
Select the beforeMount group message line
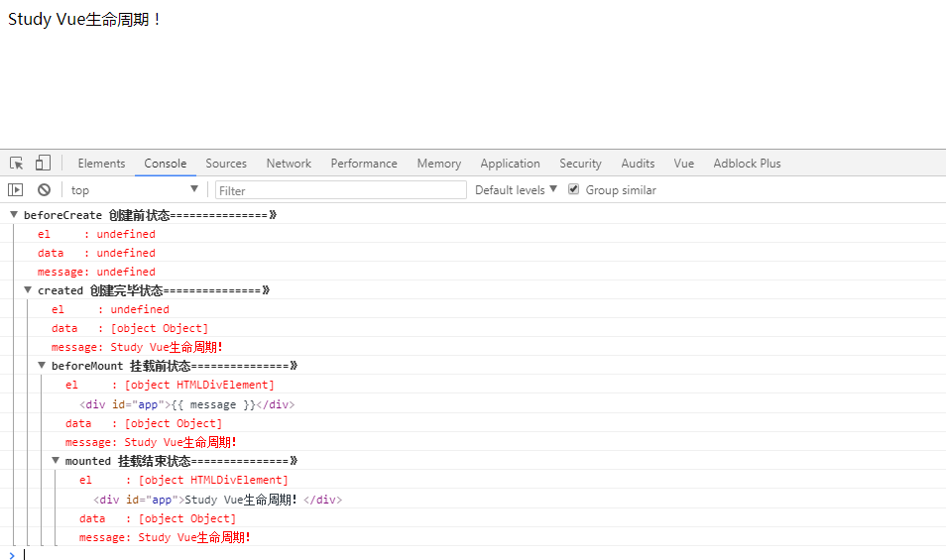(x=151, y=442)
